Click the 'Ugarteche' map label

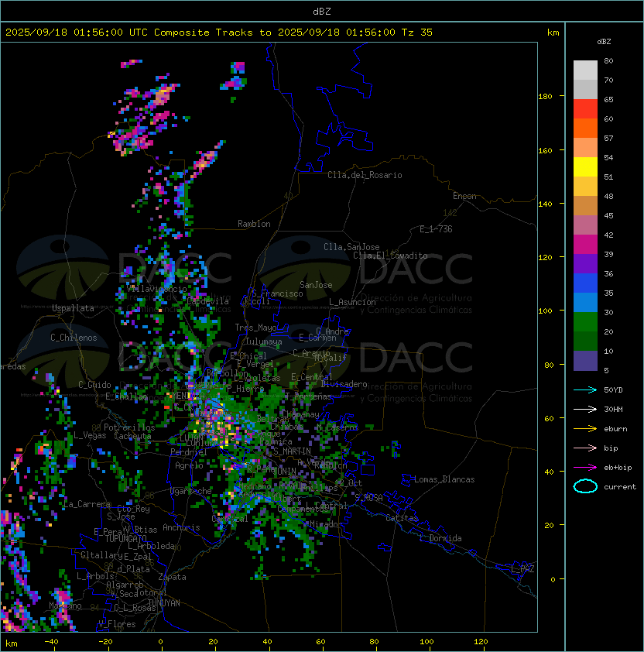point(191,491)
